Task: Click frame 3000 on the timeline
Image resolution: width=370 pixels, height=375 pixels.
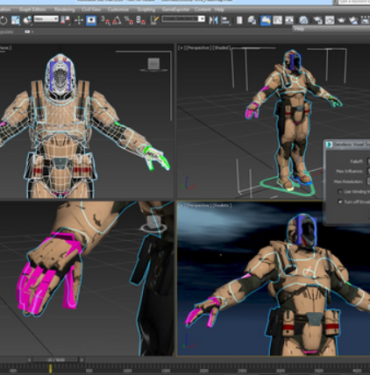Action: point(280,371)
